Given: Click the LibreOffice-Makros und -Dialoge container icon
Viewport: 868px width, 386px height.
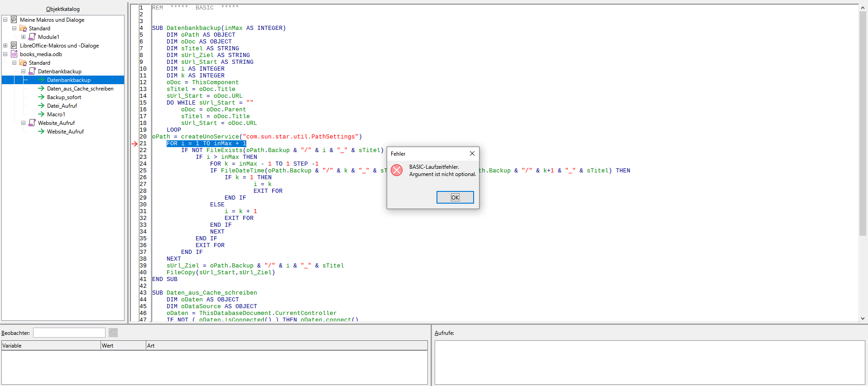Looking at the screenshot, I should (14, 46).
